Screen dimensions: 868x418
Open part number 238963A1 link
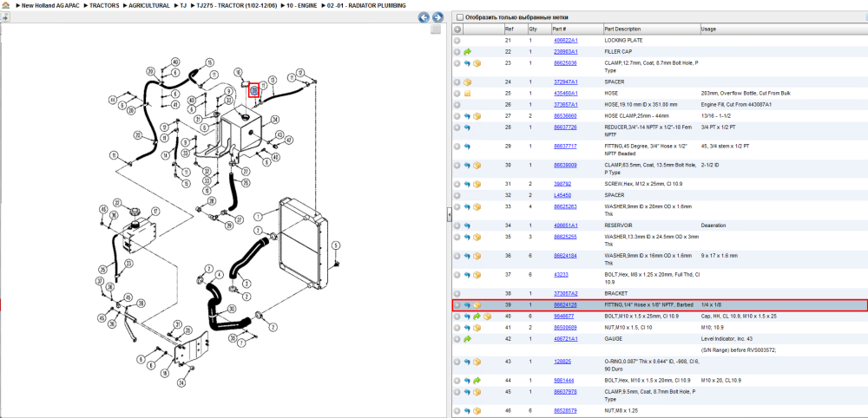565,52
